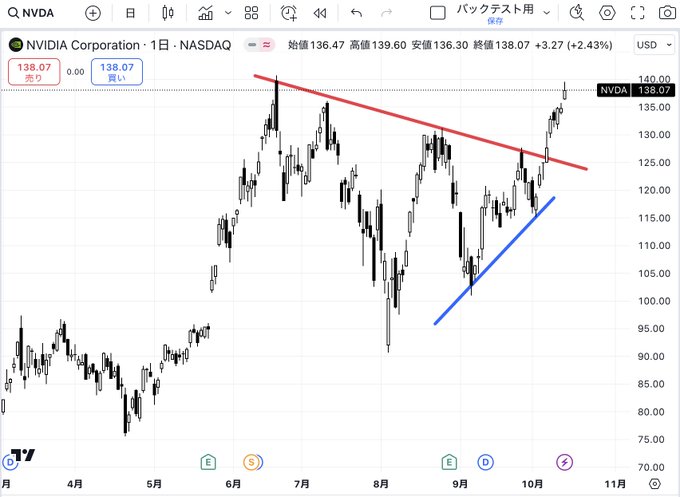This screenshot has width=680, height=497.
Task: Click the +3.27 (+2.43%) change value
Action: pos(573,45)
